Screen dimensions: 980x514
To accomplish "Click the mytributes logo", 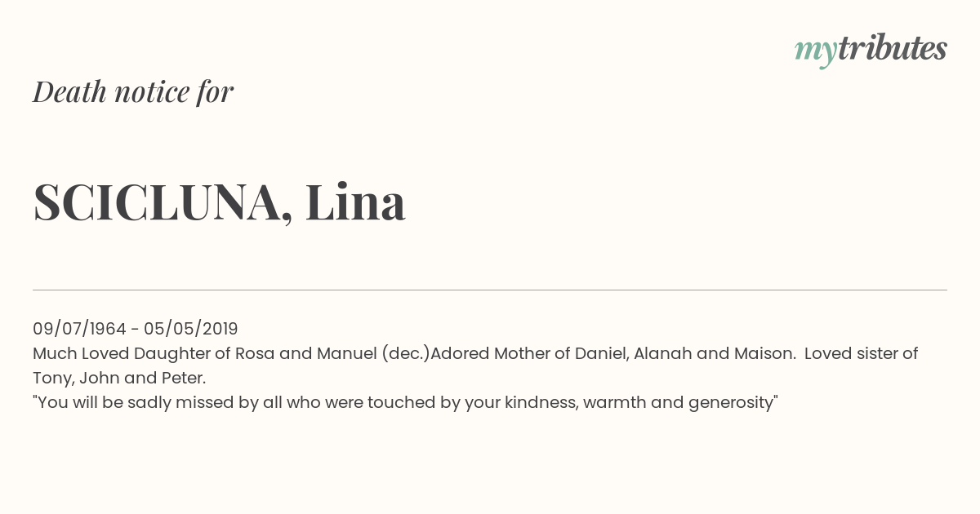I will point(871,49).
